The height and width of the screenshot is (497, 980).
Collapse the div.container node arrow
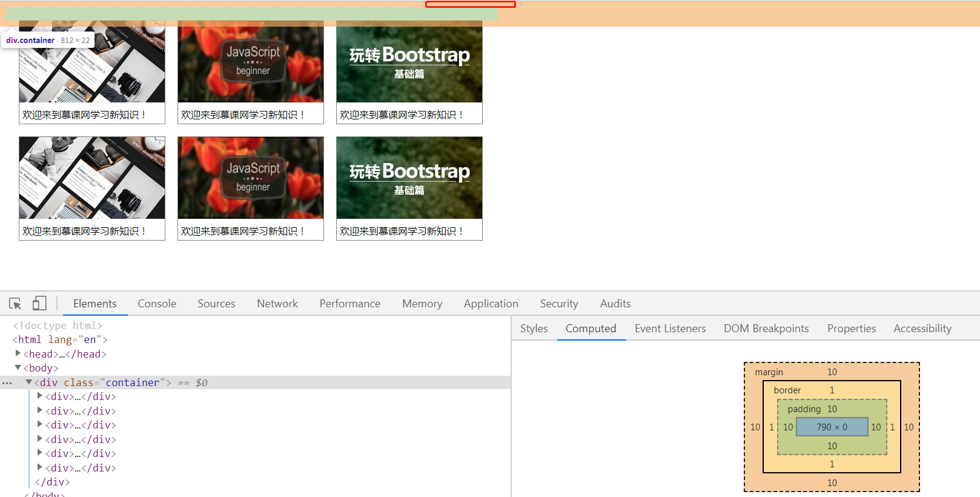28,382
